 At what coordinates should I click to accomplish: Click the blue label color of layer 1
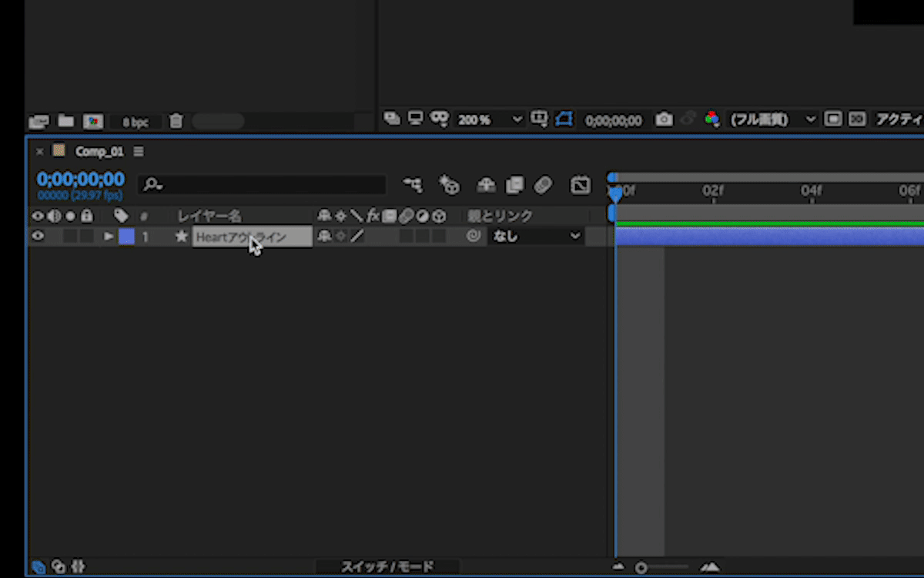(126, 237)
